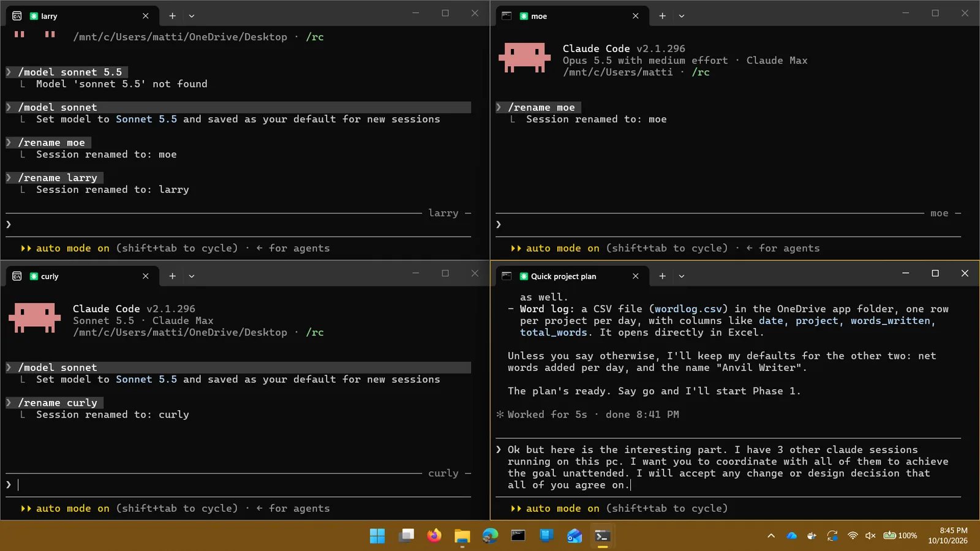Screen dimensions: 980x551
Task: Open tab dropdown in curly window
Action: pos(192,276)
